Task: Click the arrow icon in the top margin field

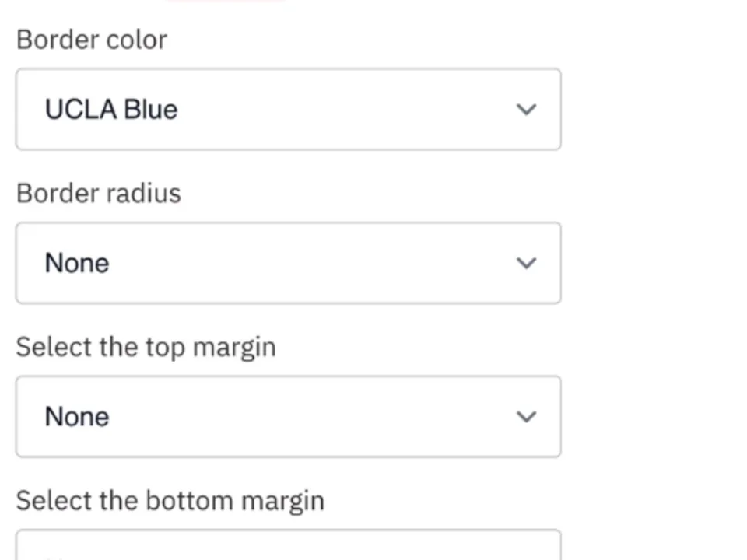Action: click(x=526, y=416)
